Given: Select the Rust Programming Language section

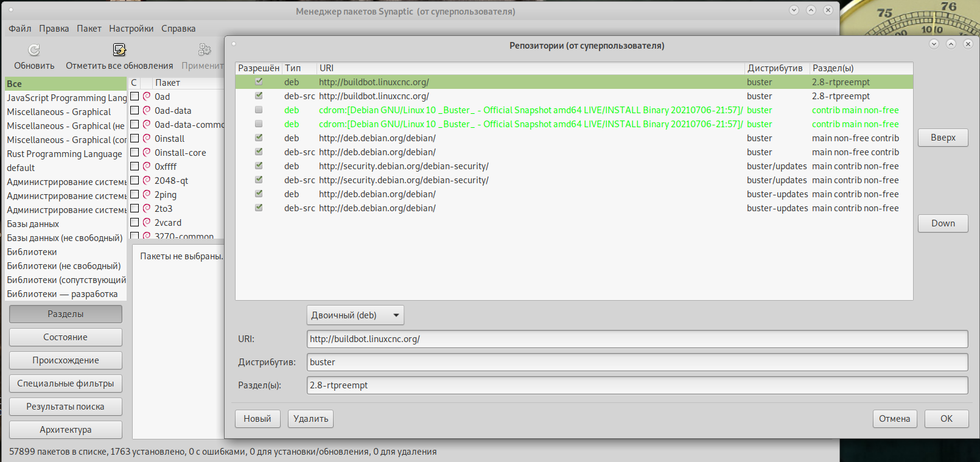Looking at the screenshot, I should click(66, 154).
